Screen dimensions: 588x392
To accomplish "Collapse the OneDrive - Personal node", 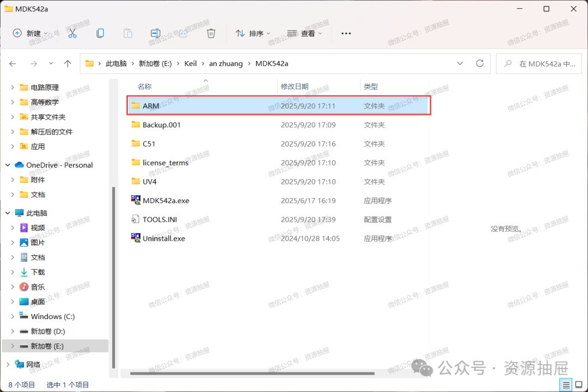I will coord(8,165).
